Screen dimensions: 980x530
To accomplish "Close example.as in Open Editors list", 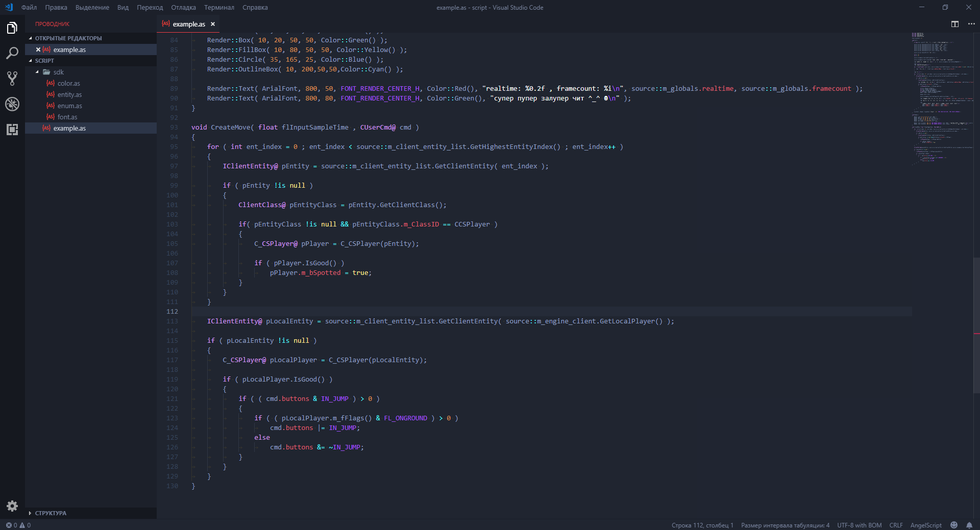I will (38, 49).
